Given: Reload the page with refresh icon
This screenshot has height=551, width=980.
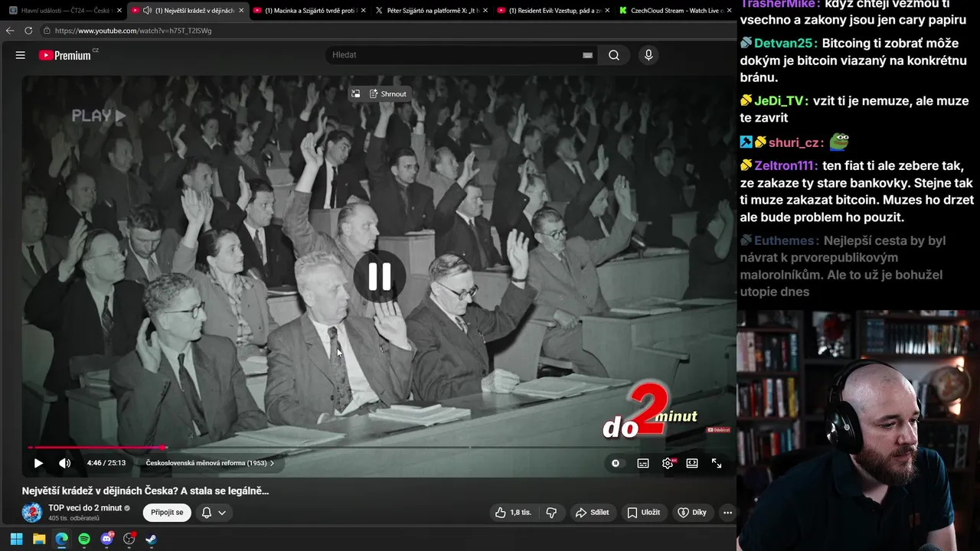Looking at the screenshot, I should coord(28,31).
